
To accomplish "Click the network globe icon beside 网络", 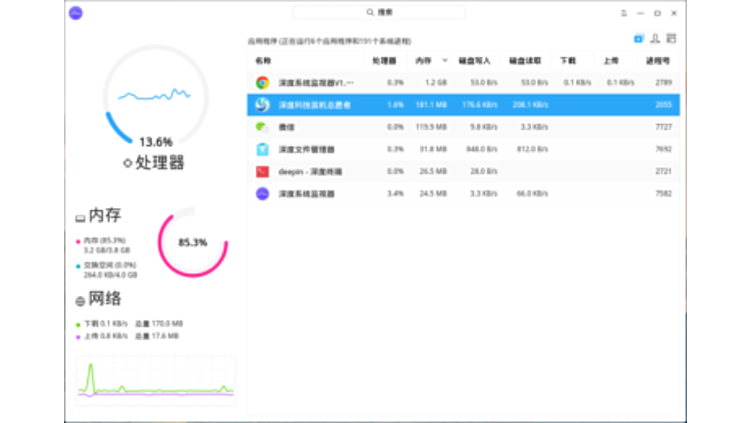I will tap(80, 300).
